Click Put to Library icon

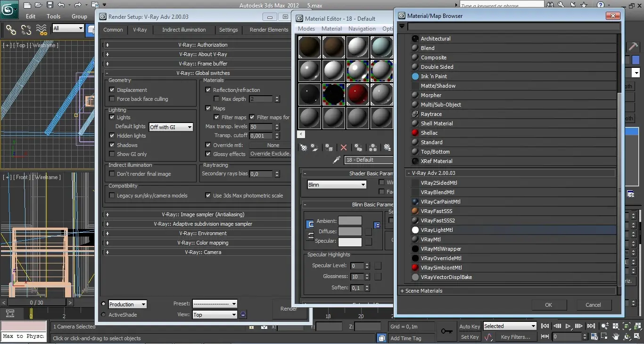(387, 147)
